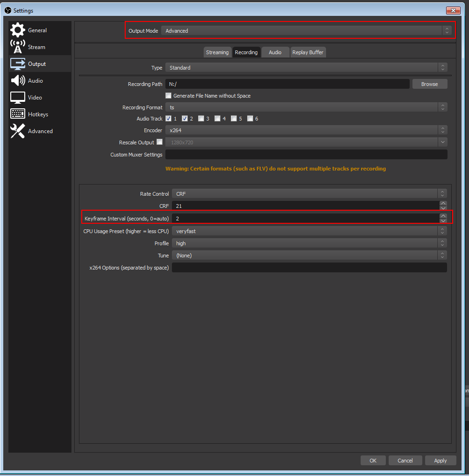Open the Output Mode dropdown

tap(306, 31)
